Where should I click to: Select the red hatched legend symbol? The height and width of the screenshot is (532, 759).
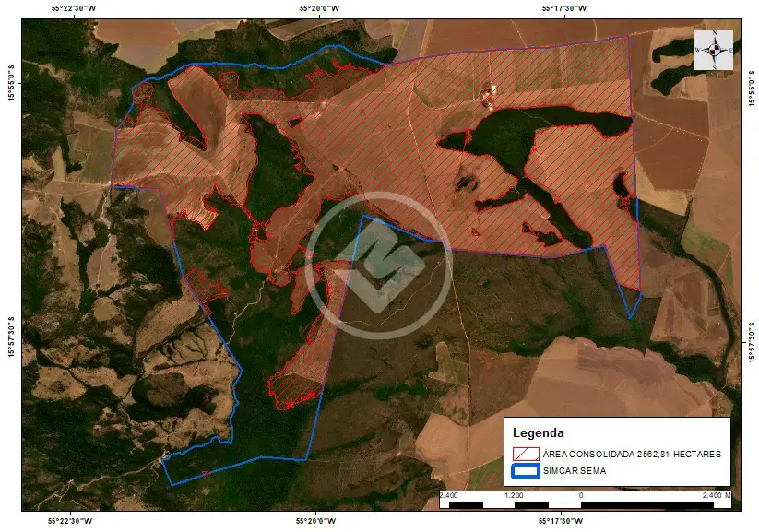tap(526, 454)
